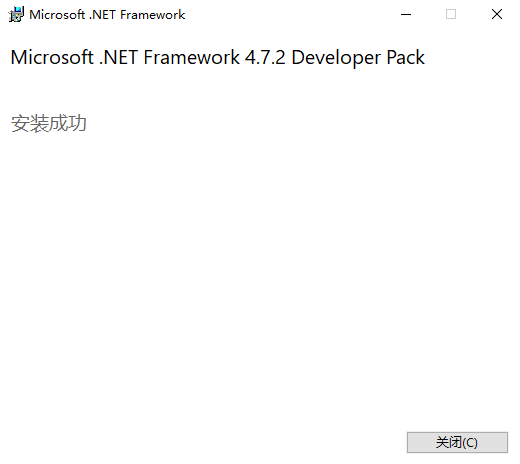Click the word Developer in the heading
The width and height of the screenshot is (520, 464).
[336, 58]
